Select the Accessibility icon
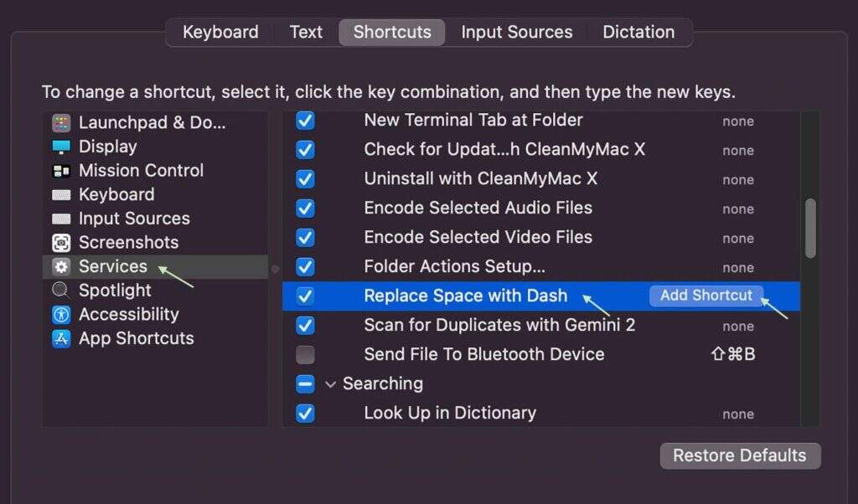 (x=61, y=315)
